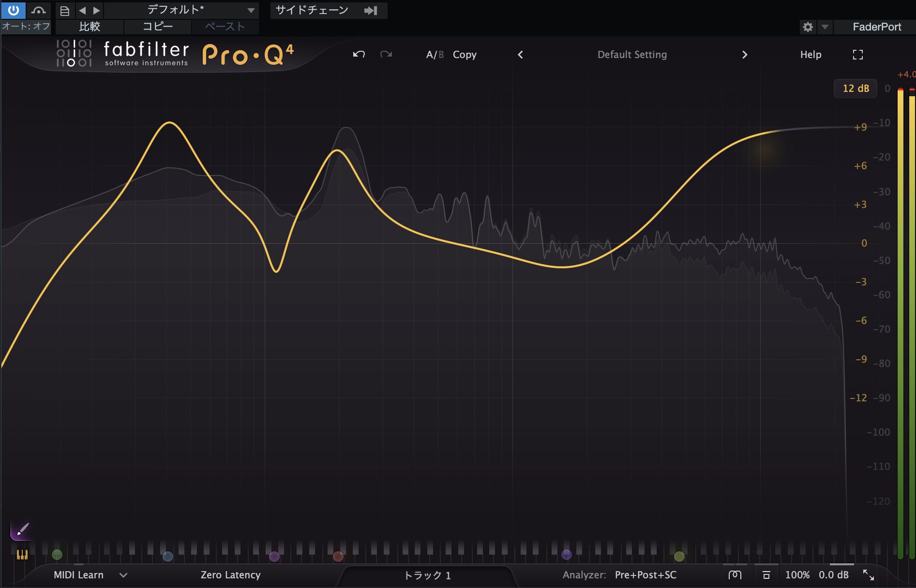Open the Default Setting preset list
916x588 pixels.
pos(632,55)
